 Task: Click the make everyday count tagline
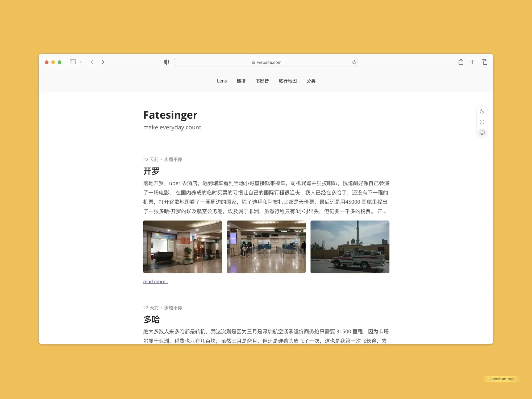click(x=172, y=127)
